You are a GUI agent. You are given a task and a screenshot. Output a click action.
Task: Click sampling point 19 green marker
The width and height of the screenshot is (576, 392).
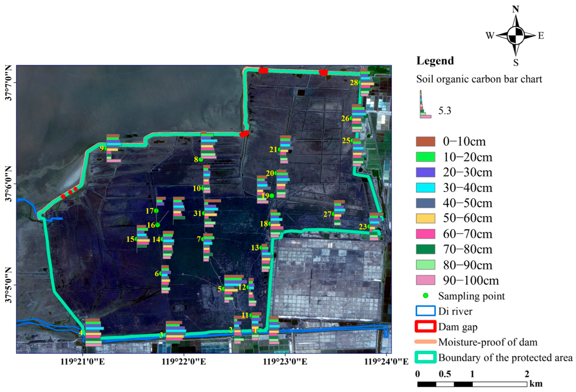pos(272,196)
